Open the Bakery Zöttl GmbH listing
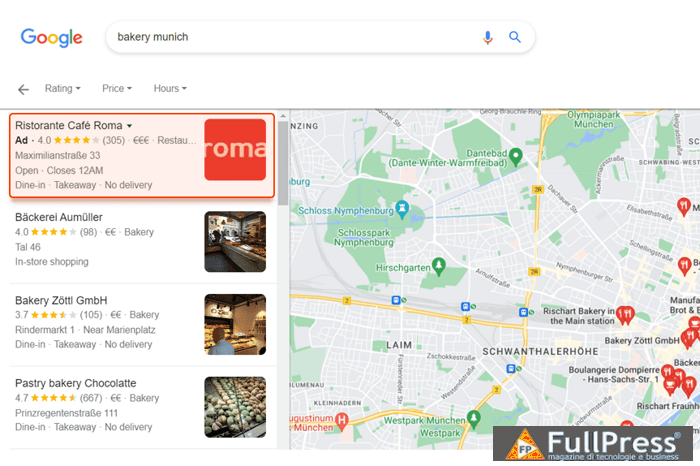 coord(61,301)
